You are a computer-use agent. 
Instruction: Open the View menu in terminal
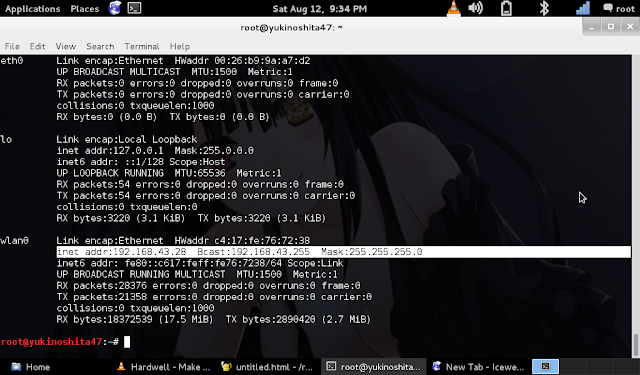point(66,46)
